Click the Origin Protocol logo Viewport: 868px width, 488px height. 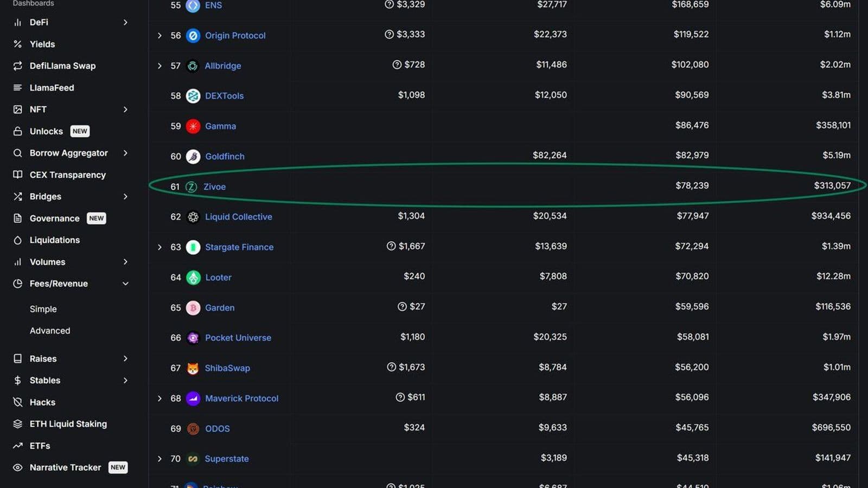click(x=193, y=35)
